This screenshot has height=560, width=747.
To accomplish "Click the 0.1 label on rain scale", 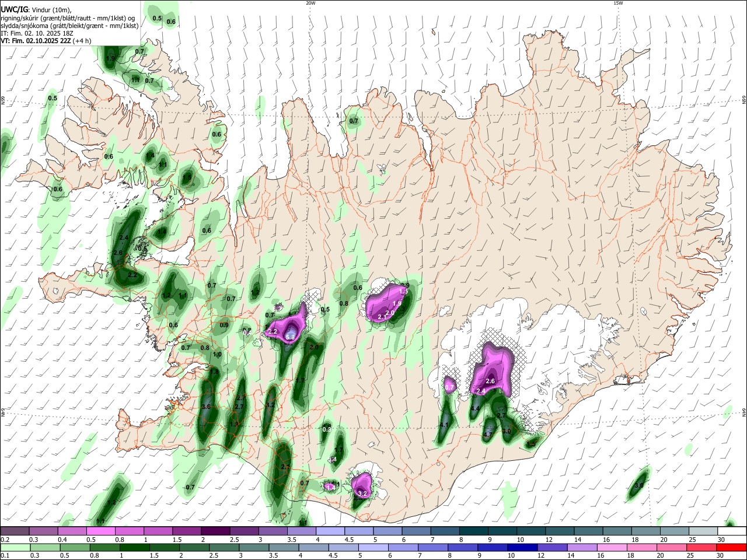I will 5,556.
